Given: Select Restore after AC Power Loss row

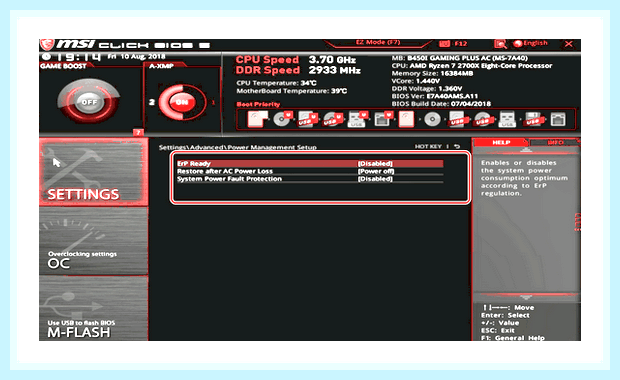Looking at the screenshot, I should pyautogui.click(x=310, y=171).
